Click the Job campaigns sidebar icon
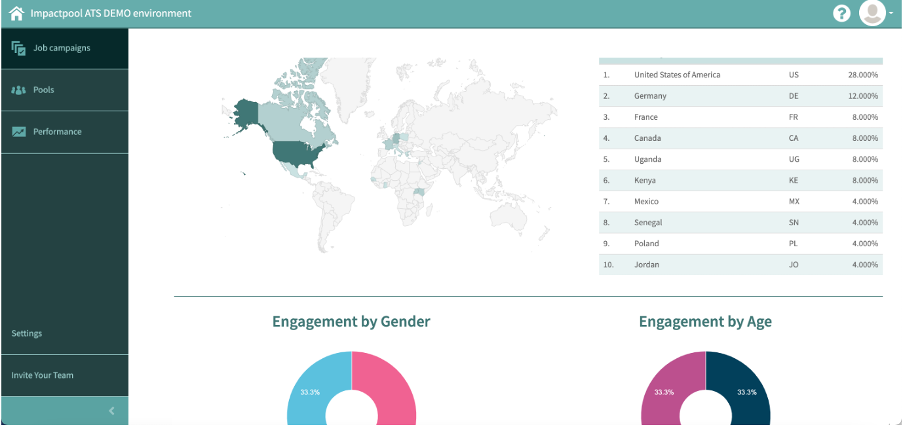This screenshot has height=428, width=904. (18, 48)
